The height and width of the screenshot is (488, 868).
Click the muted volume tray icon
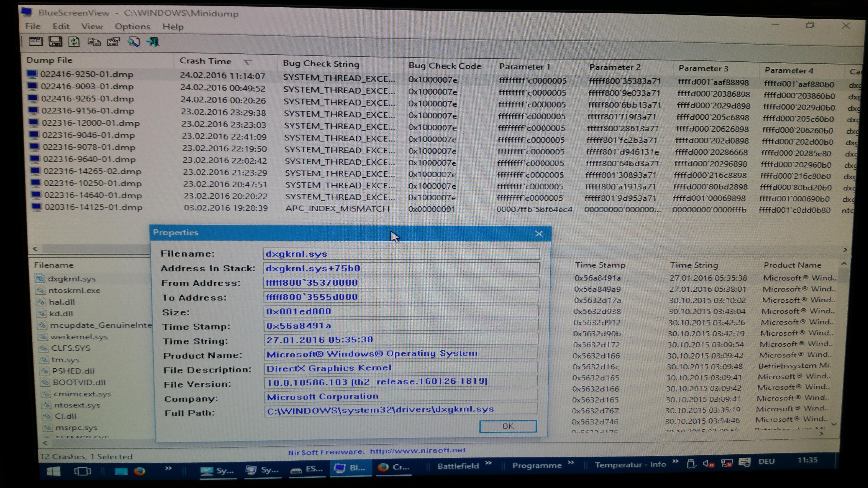click(708, 464)
